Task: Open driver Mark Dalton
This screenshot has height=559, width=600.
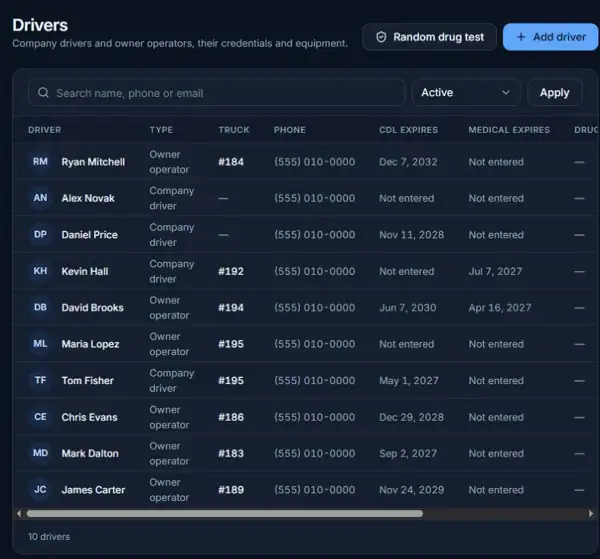Action: 90,453
